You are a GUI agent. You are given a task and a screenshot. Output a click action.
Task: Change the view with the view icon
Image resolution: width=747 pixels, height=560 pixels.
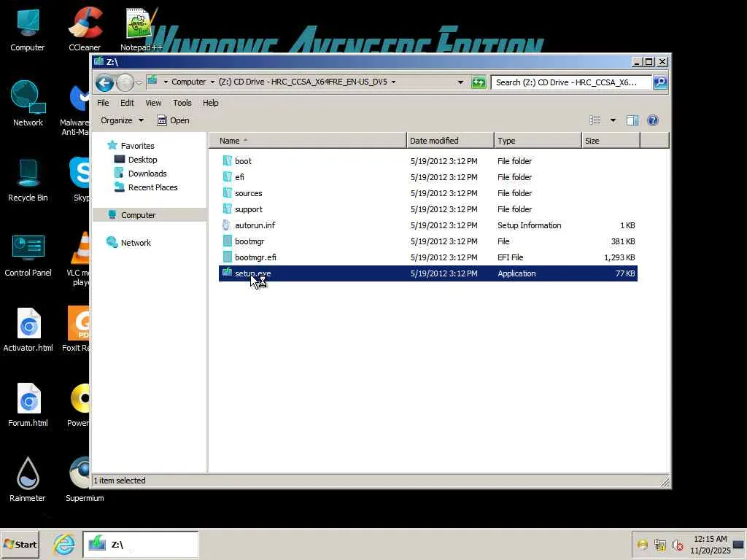tap(595, 120)
